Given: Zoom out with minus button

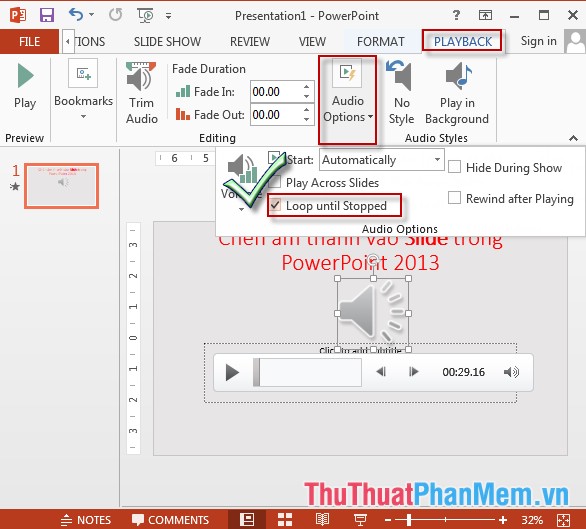Looking at the screenshot, I should click(x=388, y=520).
